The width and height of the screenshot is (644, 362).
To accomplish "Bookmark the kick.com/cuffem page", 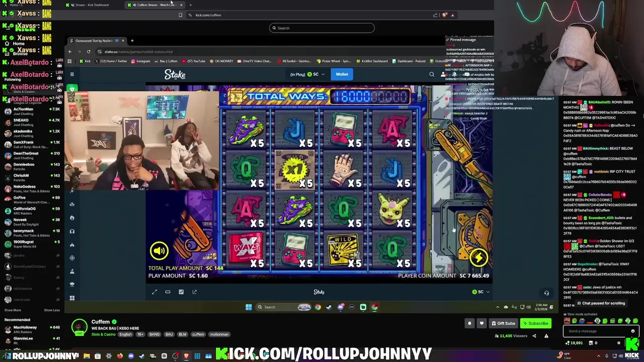I will pyautogui.click(x=180, y=15).
